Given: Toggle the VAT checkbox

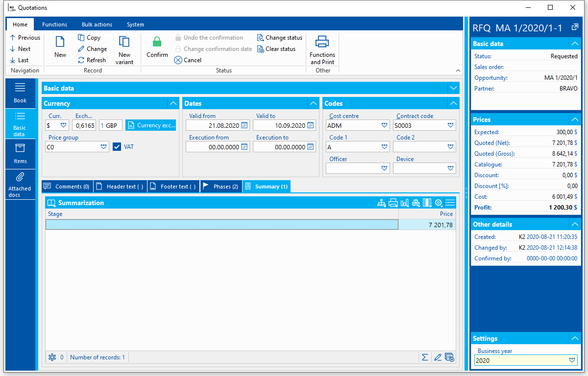Looking at the screenshot, I should [117, 146].
